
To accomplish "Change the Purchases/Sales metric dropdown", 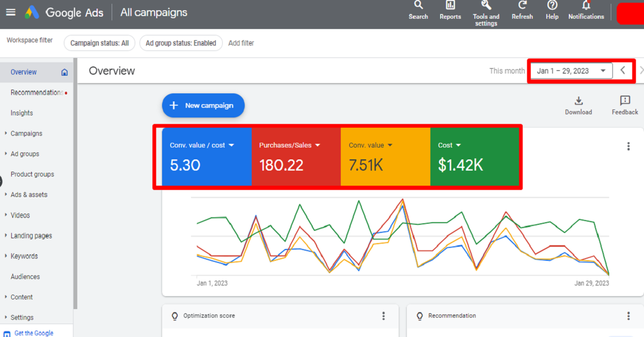I will click(317, 145).
